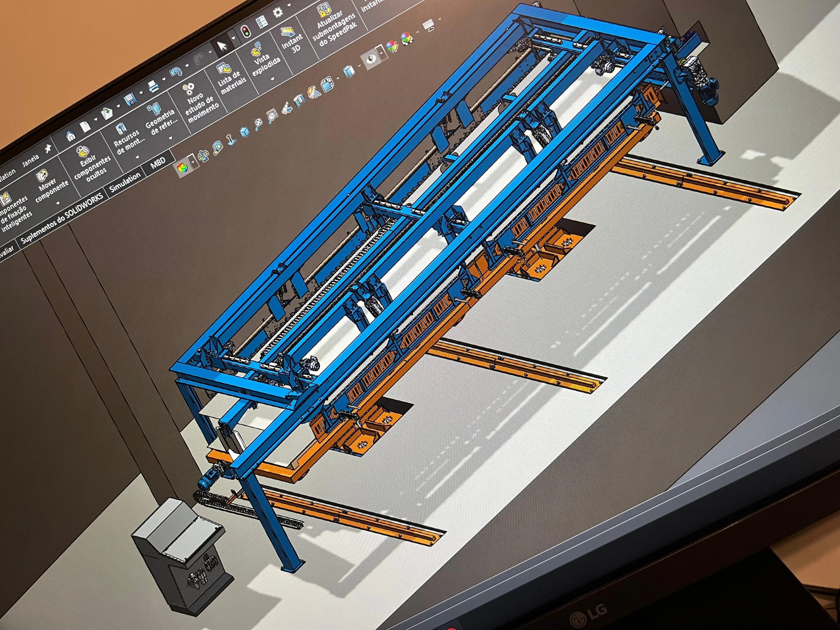Image resolution: width=840 pixels, height=630 pixels.
Task: Open Options via the gear icon
Action: tap(278, 13)
